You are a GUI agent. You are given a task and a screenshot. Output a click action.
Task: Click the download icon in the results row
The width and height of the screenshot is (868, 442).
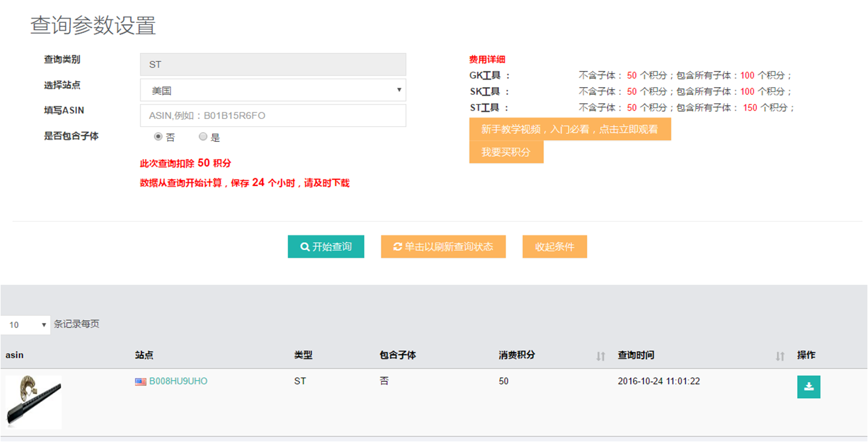pos(808,387)
